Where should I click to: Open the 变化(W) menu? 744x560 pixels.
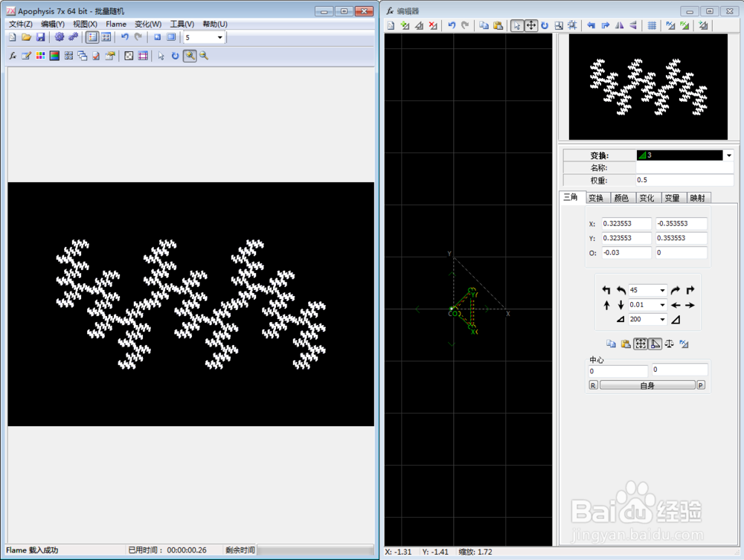pos(148,25)
